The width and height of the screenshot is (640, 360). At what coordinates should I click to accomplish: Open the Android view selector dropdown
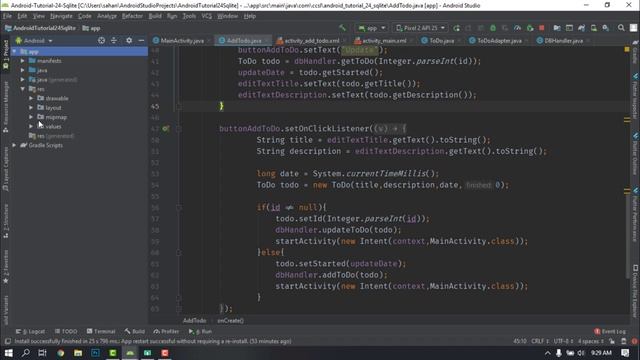pyautogui.click(x=34, y=41)
